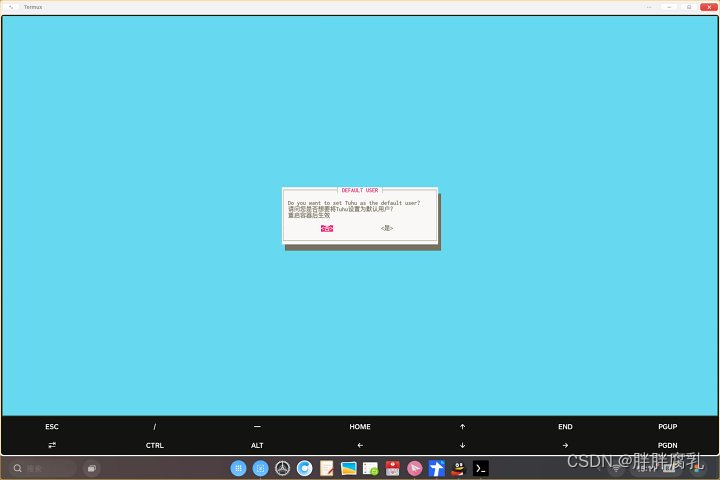This screenshot has height=480, width=720.
Task: Close the Termux window
Action: point(709,7)
